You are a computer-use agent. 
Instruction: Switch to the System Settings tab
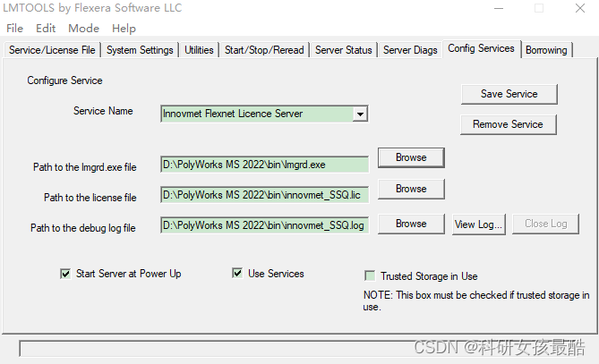click(x=140, y=50)
